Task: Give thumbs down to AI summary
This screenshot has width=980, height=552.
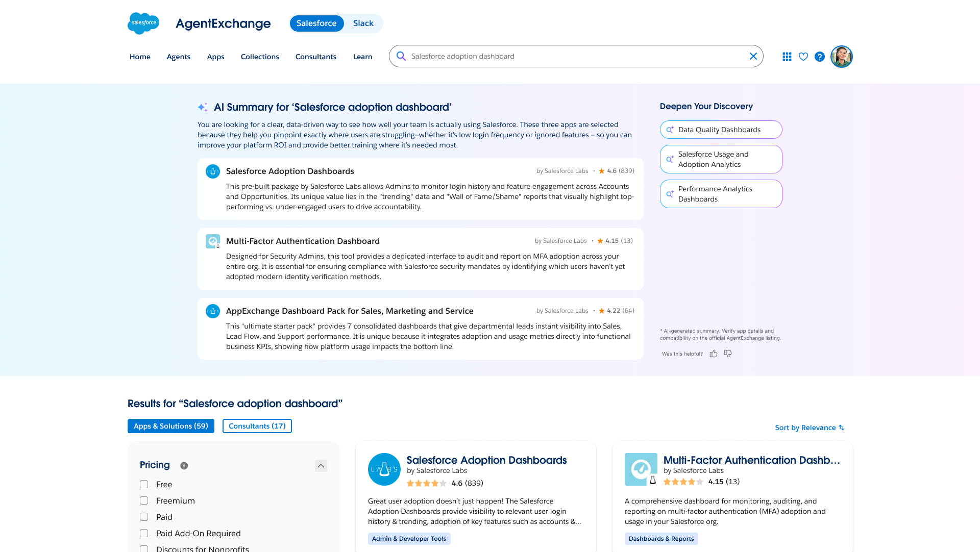Action: point(728,354)
